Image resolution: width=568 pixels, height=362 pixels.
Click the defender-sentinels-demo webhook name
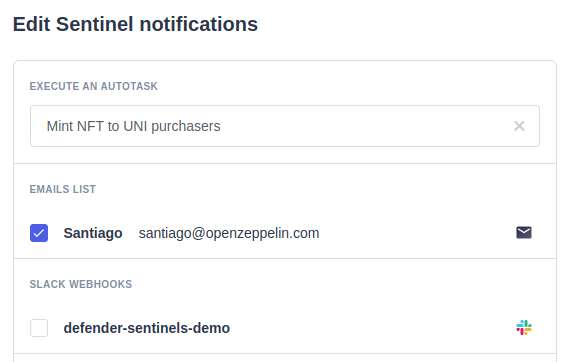pyautogui.click(x=147, y=328)
